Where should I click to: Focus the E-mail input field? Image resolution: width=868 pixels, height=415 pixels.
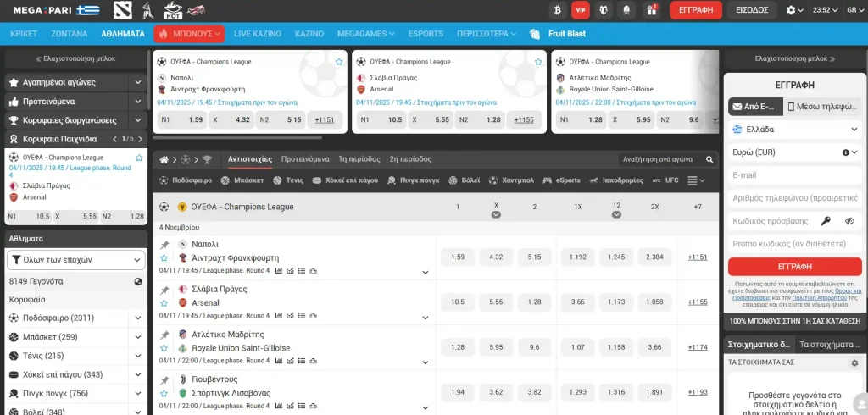tap(795, 174)
